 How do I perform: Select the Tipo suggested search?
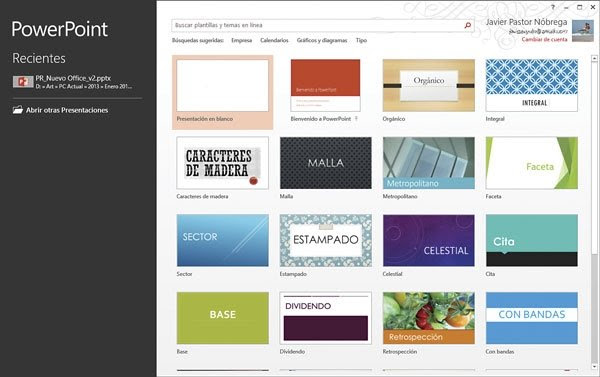click(361, 40)
